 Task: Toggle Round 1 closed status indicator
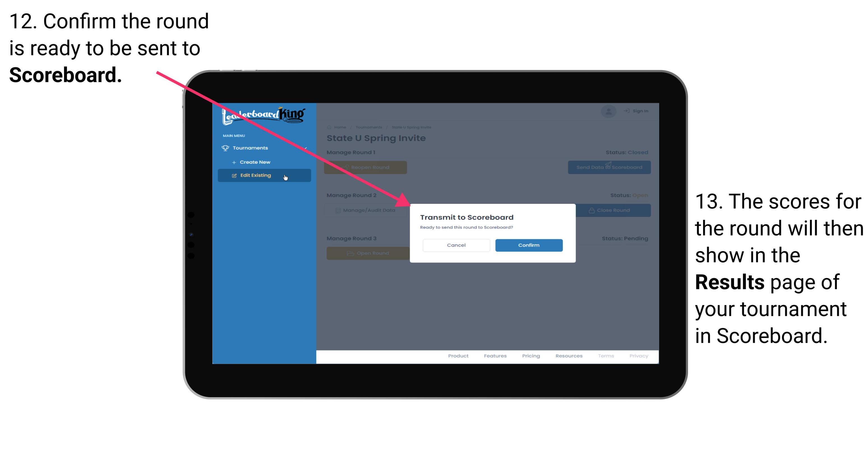click(636, 152)
